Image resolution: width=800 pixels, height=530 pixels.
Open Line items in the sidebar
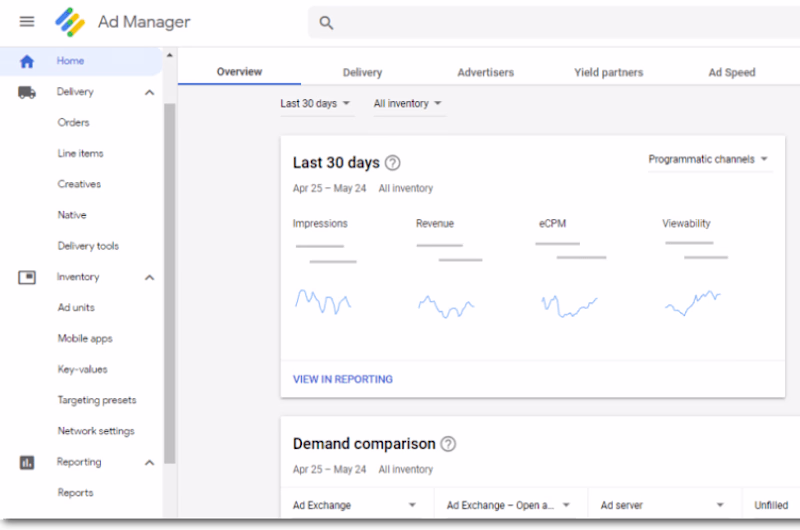click(x=81, y=153)
